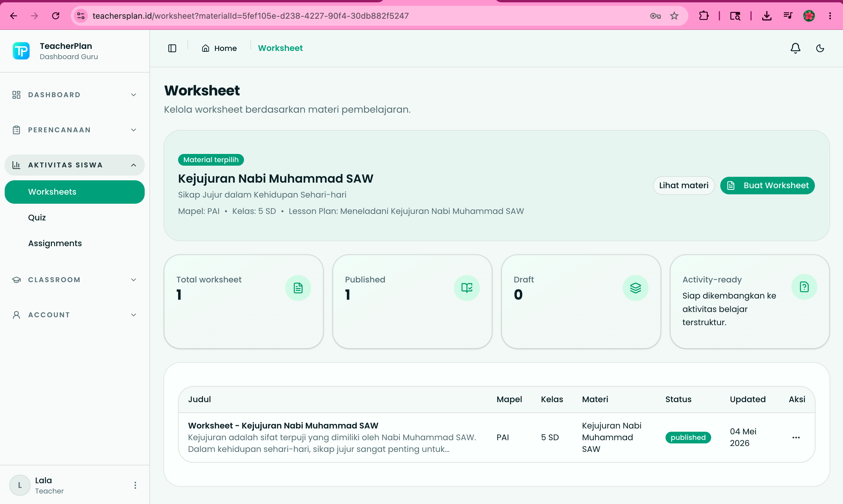Collapse the Aktivitas Siswa section
Image resolution: width=843 pixels, height=504 pixels.
[75, 165]
